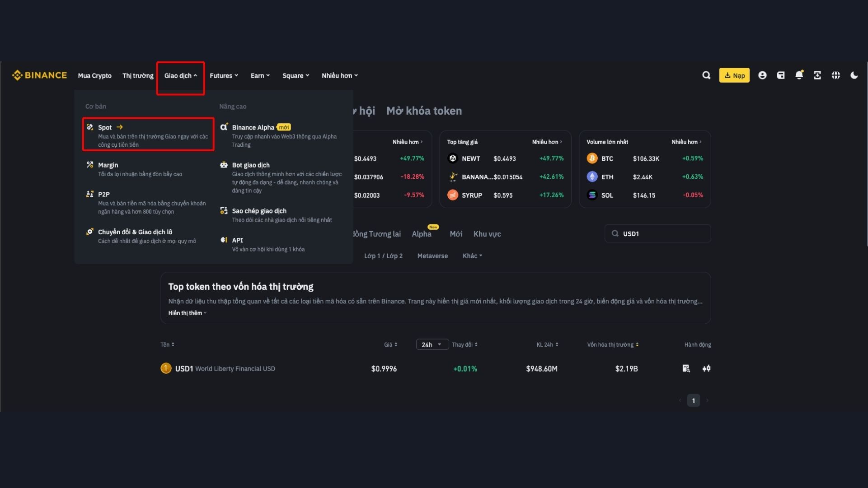Sort table by Giá column
Image resolution: width=868 pixels, height=488 pixels.
pyautogui.click(x=391, y=344)
